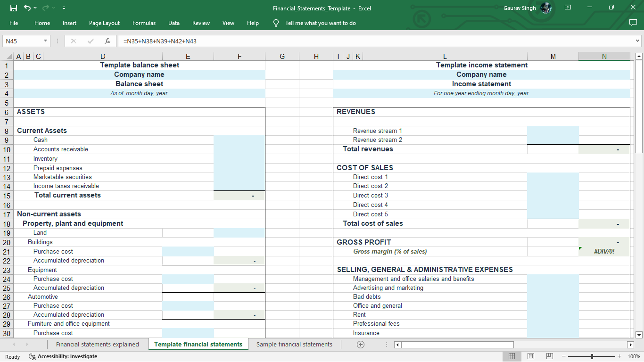Click the Share comments icon top right
Image resolution: width=644 pixels, height=362 pixels.
(x=633, y=23)
